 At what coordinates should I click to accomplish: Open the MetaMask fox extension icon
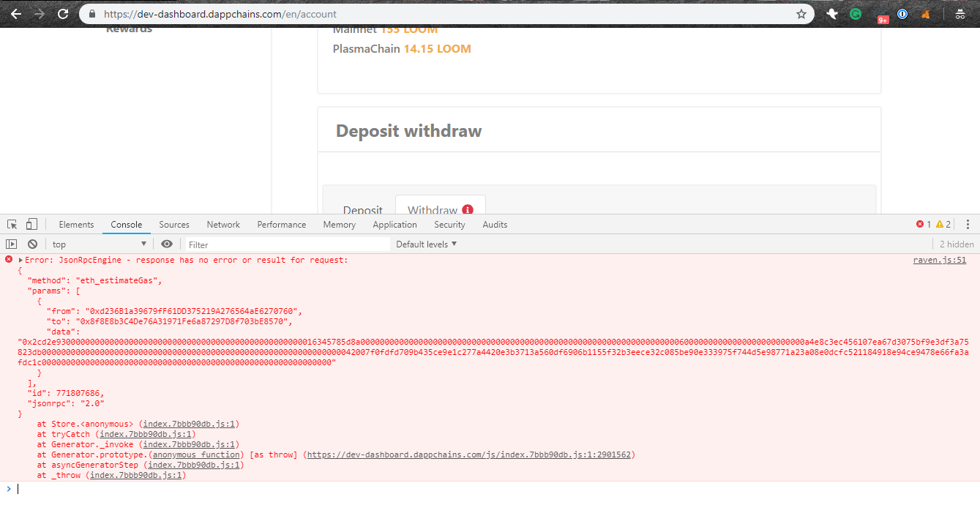[x=925, y=13]
